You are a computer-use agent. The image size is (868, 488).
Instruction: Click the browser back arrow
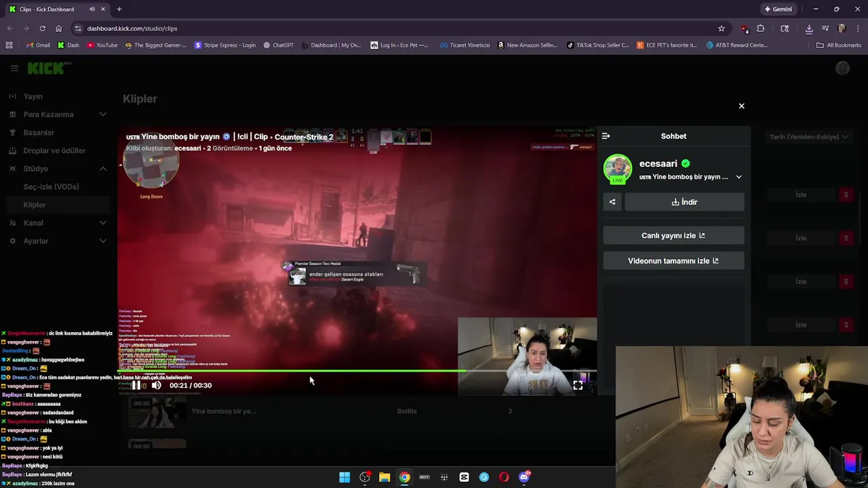(9, 28)
